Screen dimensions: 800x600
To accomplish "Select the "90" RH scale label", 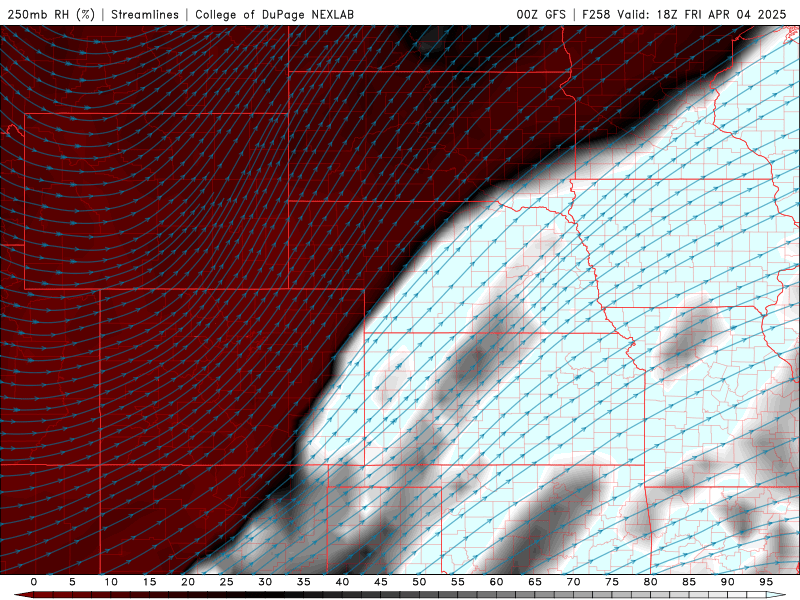I will click(x=728, y=582).
